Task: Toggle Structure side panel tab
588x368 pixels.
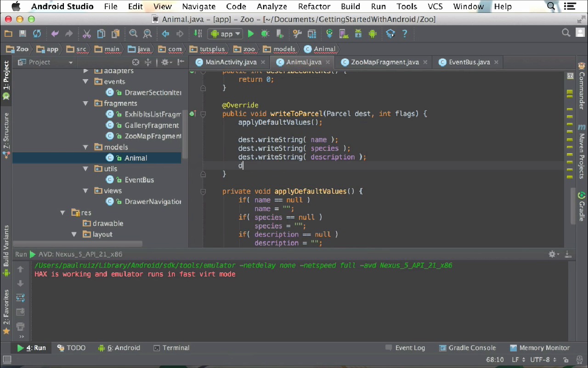Action: point(6,135)
